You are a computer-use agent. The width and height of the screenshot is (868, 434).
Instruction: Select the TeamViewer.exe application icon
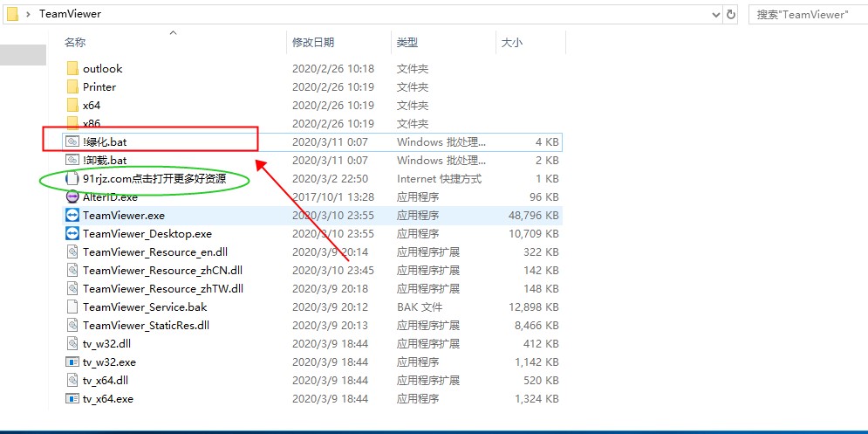72,216
